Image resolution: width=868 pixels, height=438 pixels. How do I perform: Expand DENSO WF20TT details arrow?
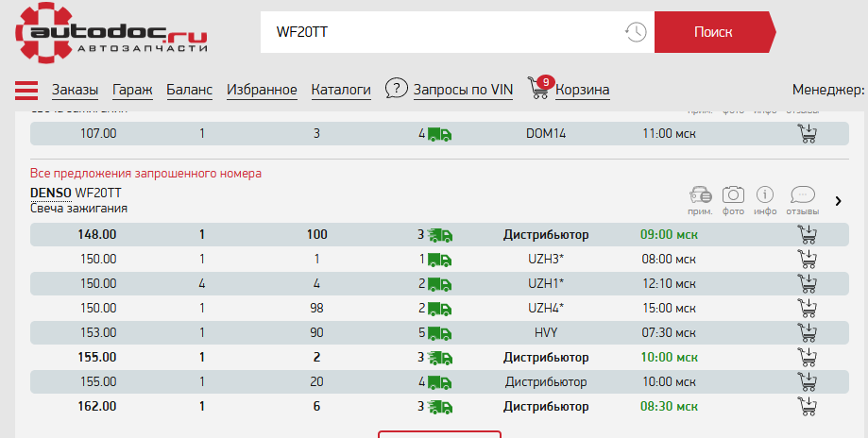(x=839, y=200)
